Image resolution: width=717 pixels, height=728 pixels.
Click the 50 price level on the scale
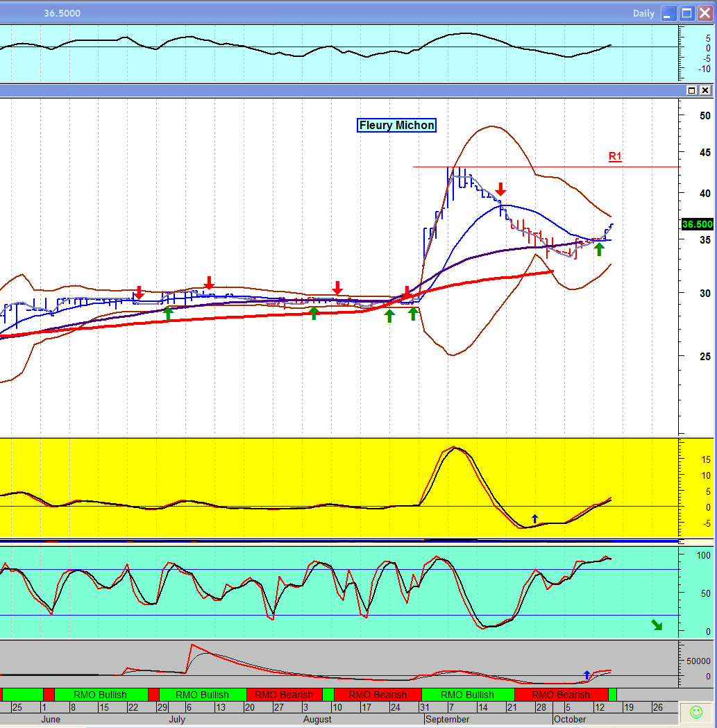point(705,116)
